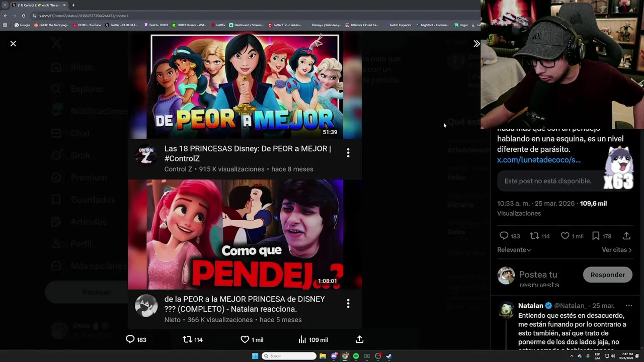Click the Responder button
Image resolution: width=644 pixels, height=362 pixels.
[608, 275]
